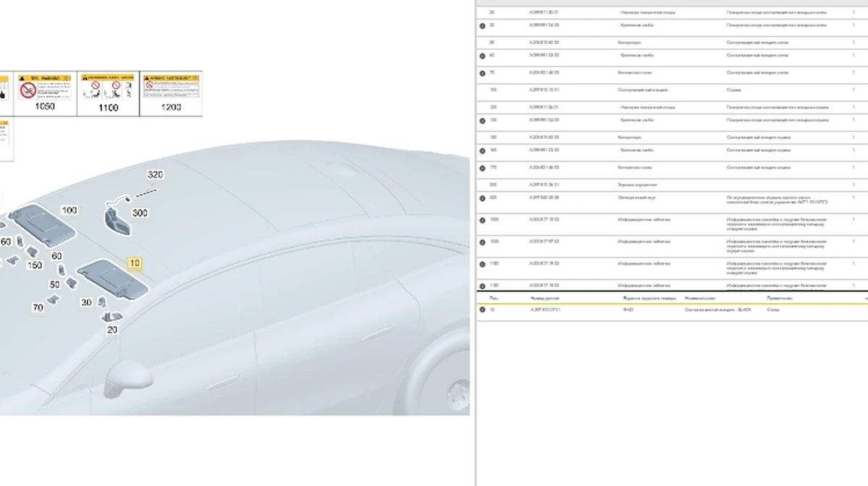Open info icon for position 140 row
The height and width of the screenshot is (486, 868).
click(482, 150)
